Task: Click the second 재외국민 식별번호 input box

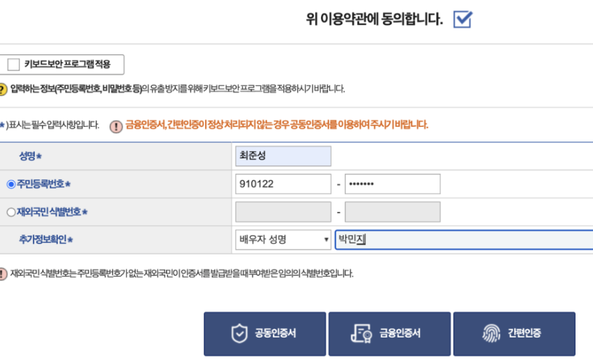Action: (392, 212)
